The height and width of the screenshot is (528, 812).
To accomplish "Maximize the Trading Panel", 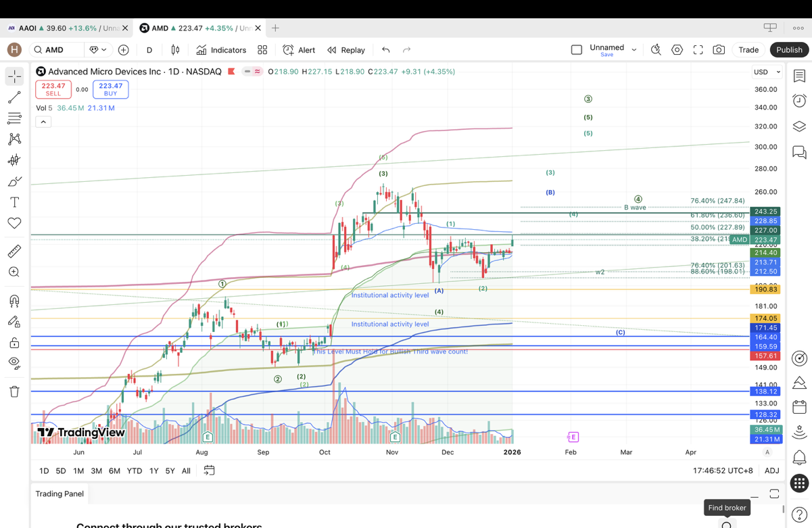I will click(774, 494).
